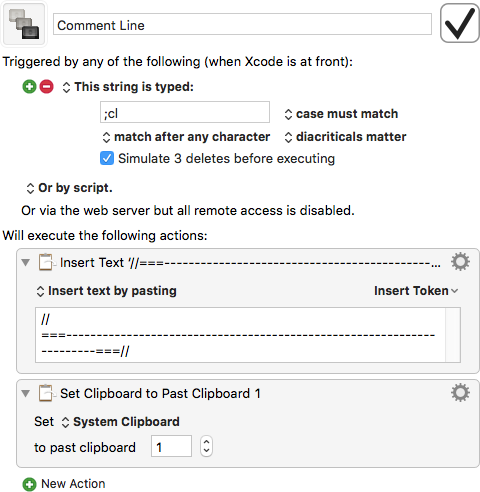Collapse the Set Clipboard action disclosure triangle
Viewport: 480px width, 492px height.
pos(26,393)
